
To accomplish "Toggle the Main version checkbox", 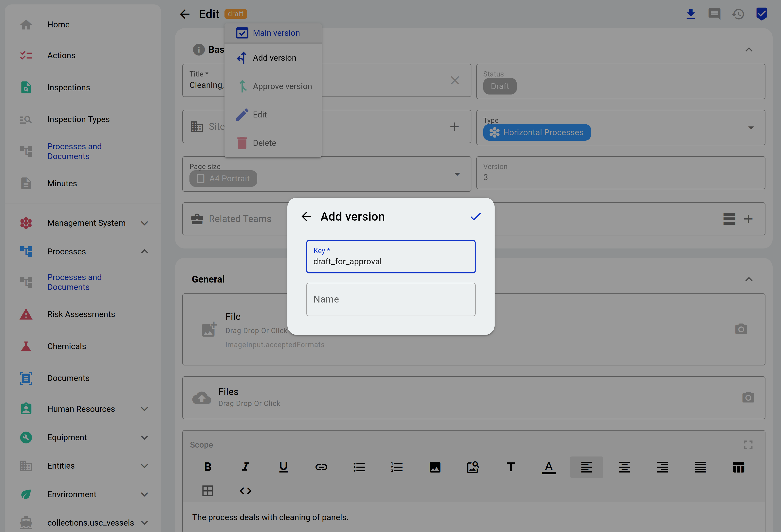I will tap(242, 33).
